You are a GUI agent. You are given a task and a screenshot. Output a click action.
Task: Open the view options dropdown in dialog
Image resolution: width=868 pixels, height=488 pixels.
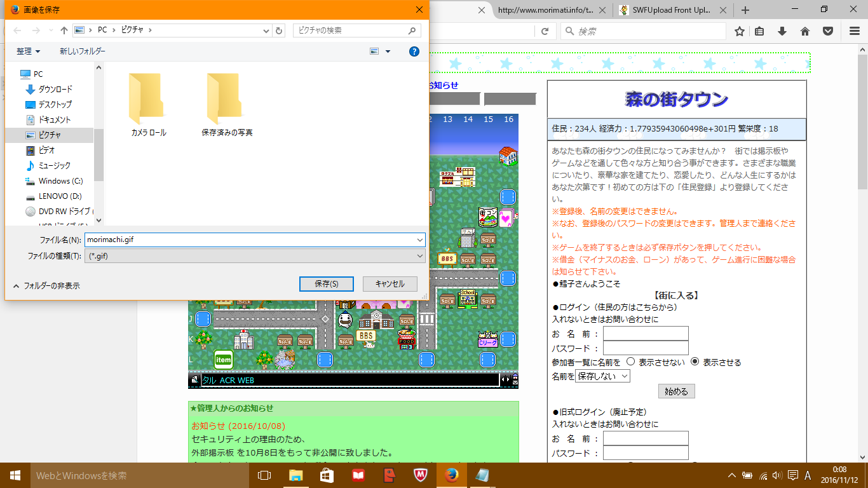tap(388, 51)
